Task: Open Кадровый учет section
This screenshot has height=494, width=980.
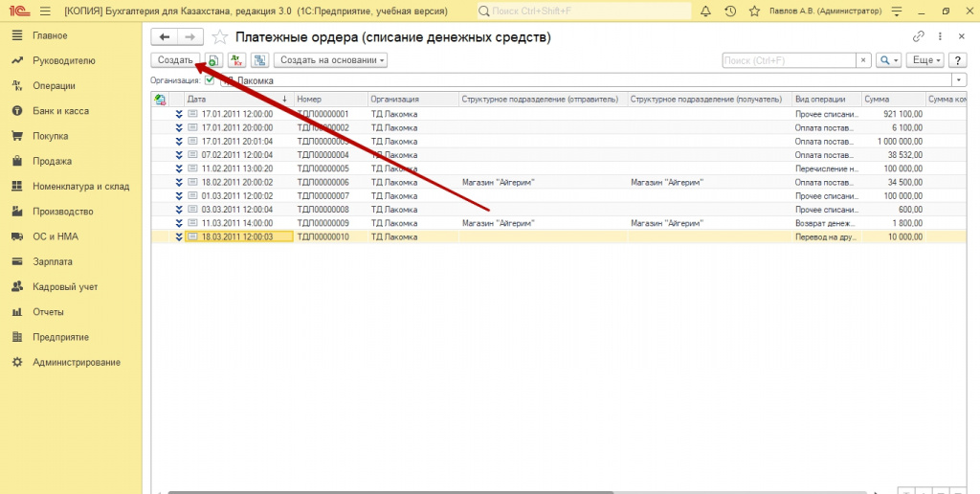Action: click(x=65, y=287)
